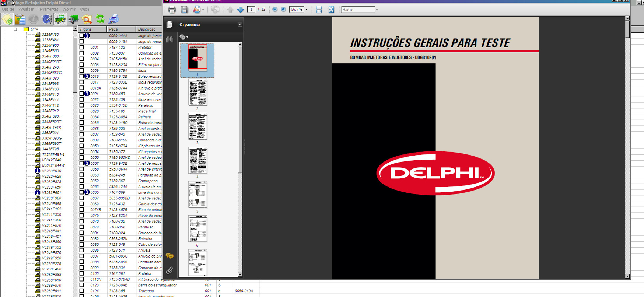Click the fit width page icon
The image size is (644, 297).
(x=319, y=10)
